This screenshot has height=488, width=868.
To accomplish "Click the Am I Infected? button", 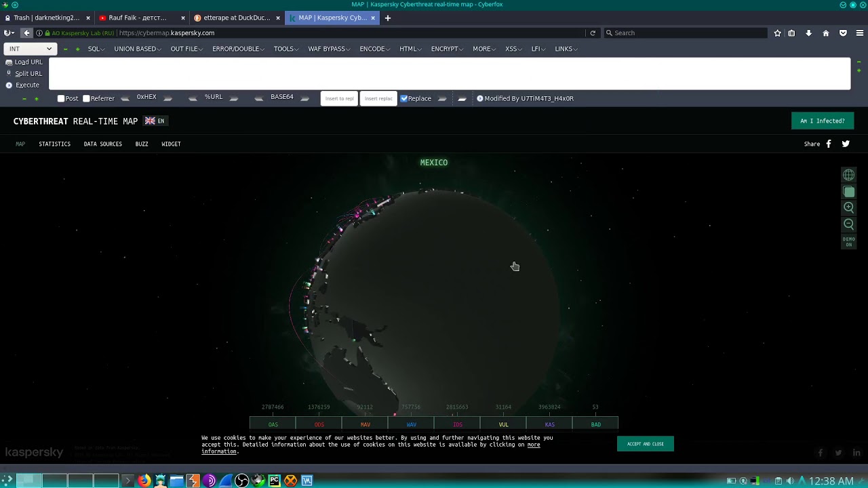I will [823, 121].
